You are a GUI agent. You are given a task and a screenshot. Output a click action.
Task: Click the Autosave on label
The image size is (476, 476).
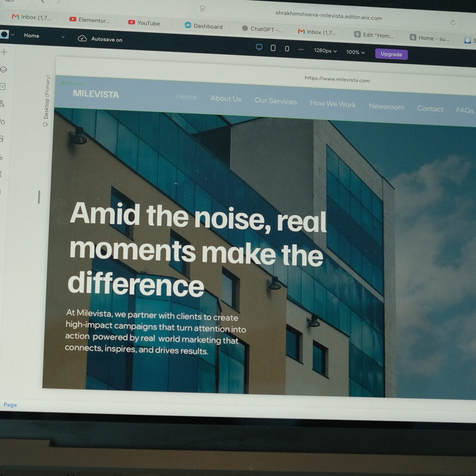pos(107,40)
